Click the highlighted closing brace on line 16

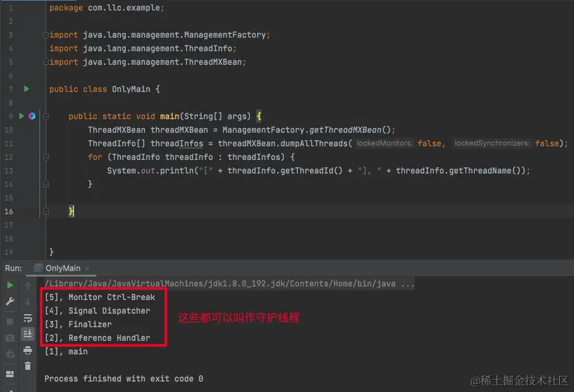[x=71, y=211]
